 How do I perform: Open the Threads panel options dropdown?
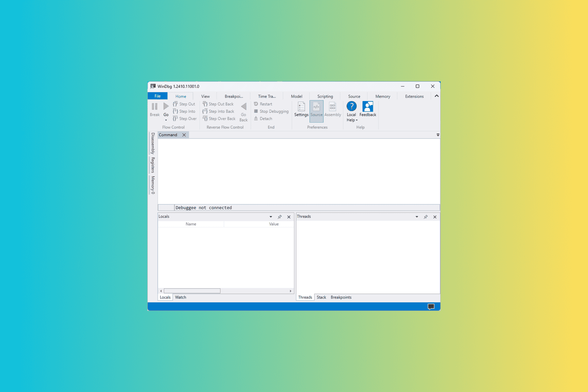point(417,217)
